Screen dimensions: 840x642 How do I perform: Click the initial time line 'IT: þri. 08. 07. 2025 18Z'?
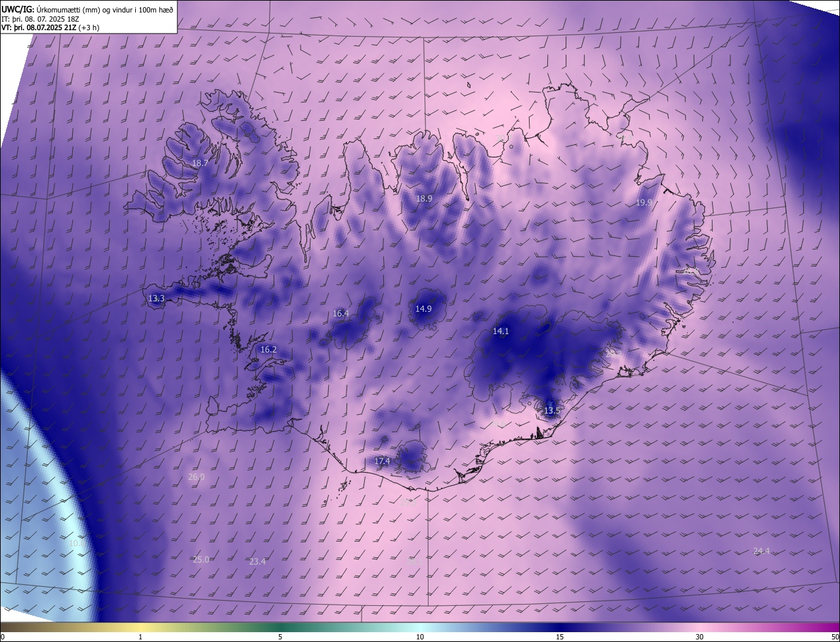click(40, 19)
